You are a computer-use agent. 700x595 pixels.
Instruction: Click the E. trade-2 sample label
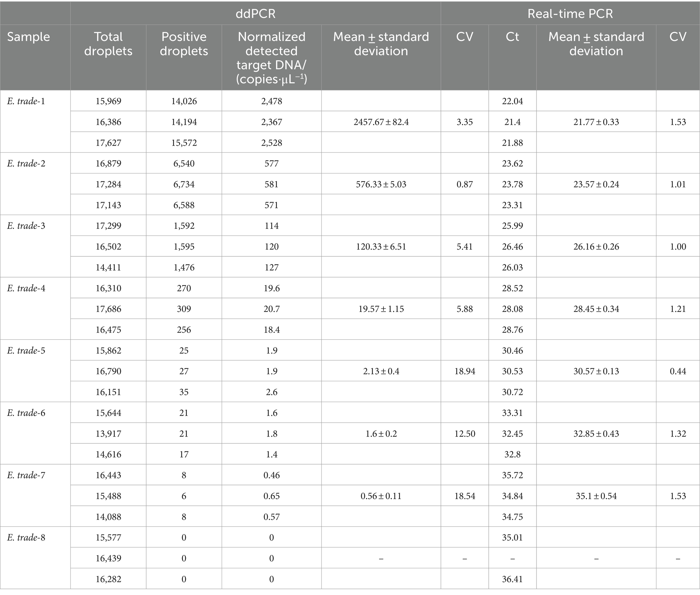click(26, 163)
